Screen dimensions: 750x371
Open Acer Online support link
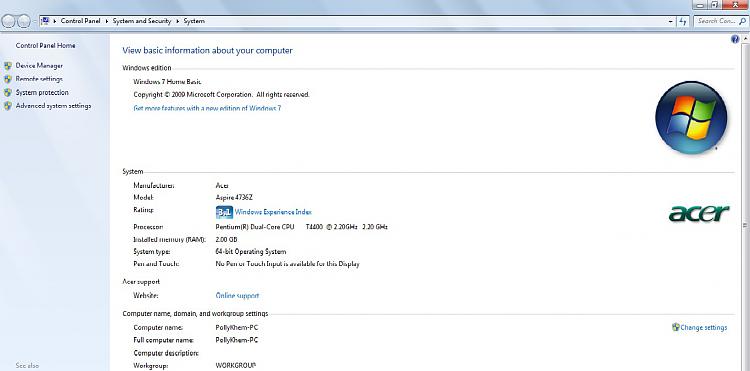click(x=237, y=295)
